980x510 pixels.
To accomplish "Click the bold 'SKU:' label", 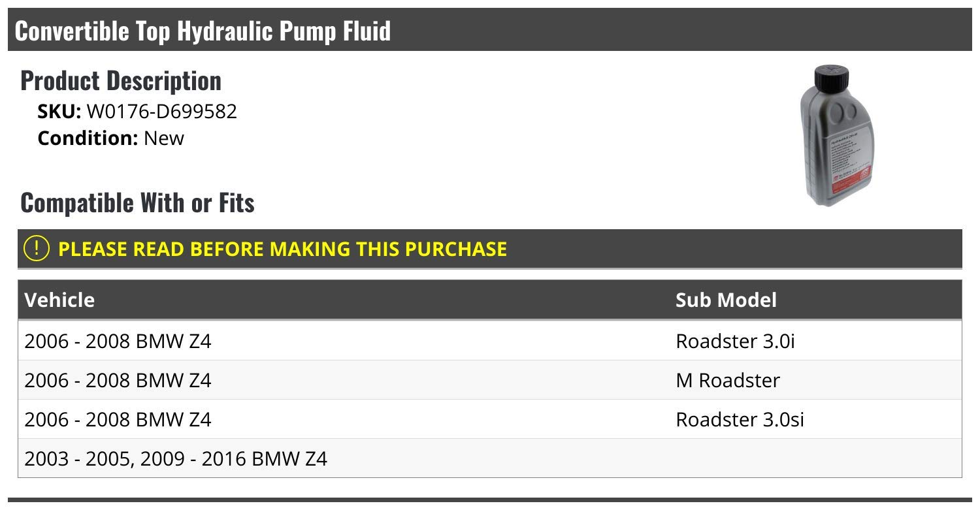I will pyautogui.click(x=59, y=112).
